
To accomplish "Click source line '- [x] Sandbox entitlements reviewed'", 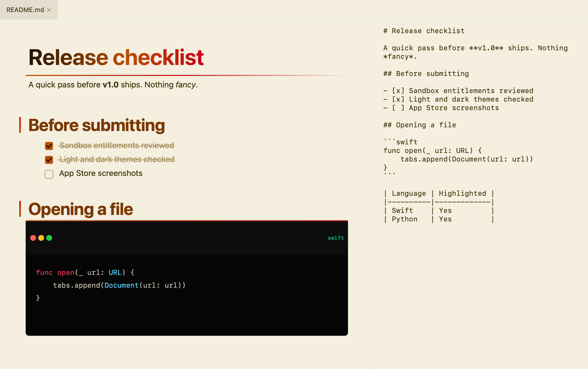I will [x=458, y=91].
